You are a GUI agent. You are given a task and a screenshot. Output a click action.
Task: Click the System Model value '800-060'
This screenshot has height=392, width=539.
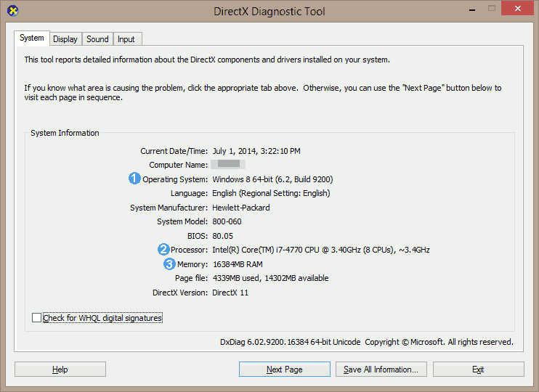[227, 221]
